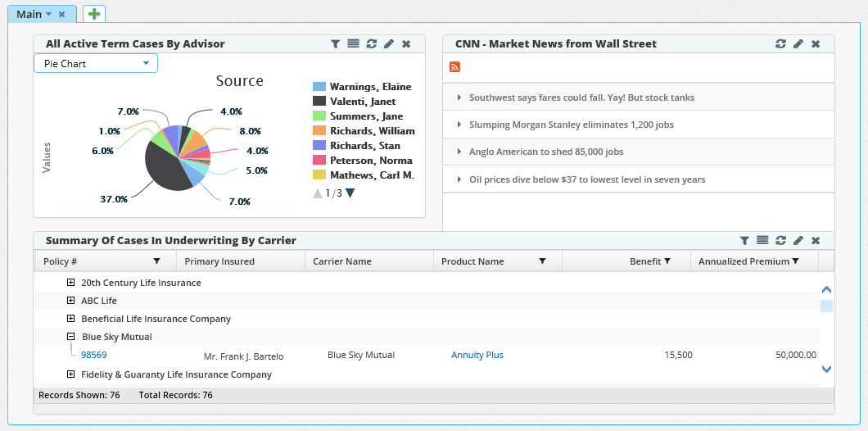Click the filter icon in Active Term Cases panel
The image size is (868, 431).
click(x=335, y=43)
